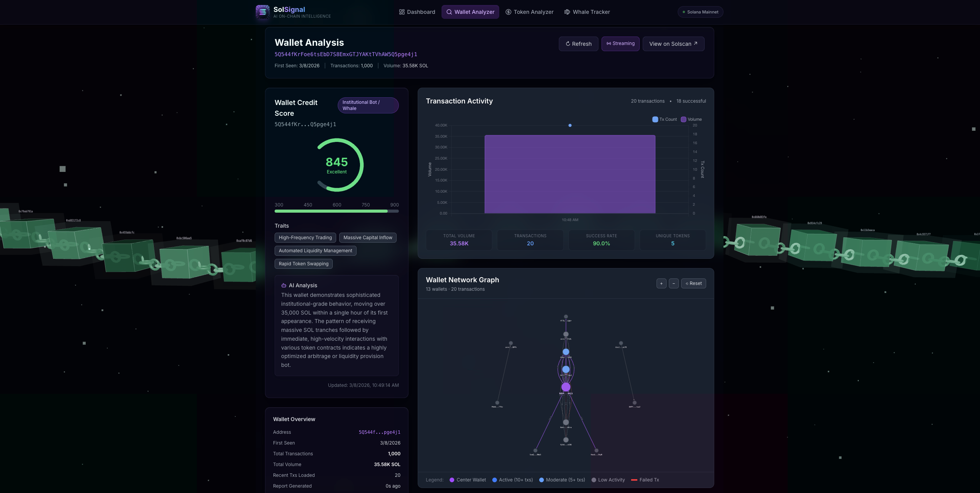Open the Whale Tracker page
Image resolution: width=980 pixels, height=493 pixels.
pos(587,12)
